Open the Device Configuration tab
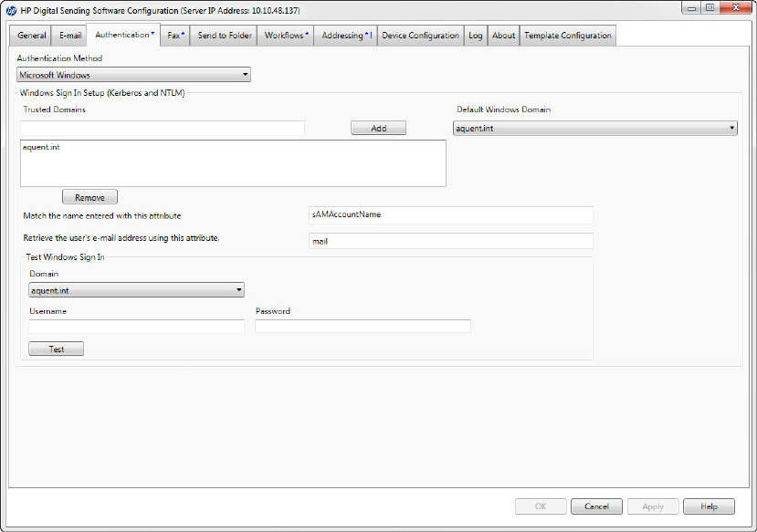757x532 pixels. [x=420, y=36]
